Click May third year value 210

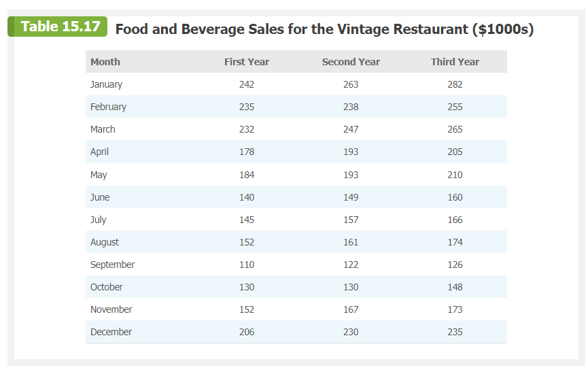tap(455, 175)
